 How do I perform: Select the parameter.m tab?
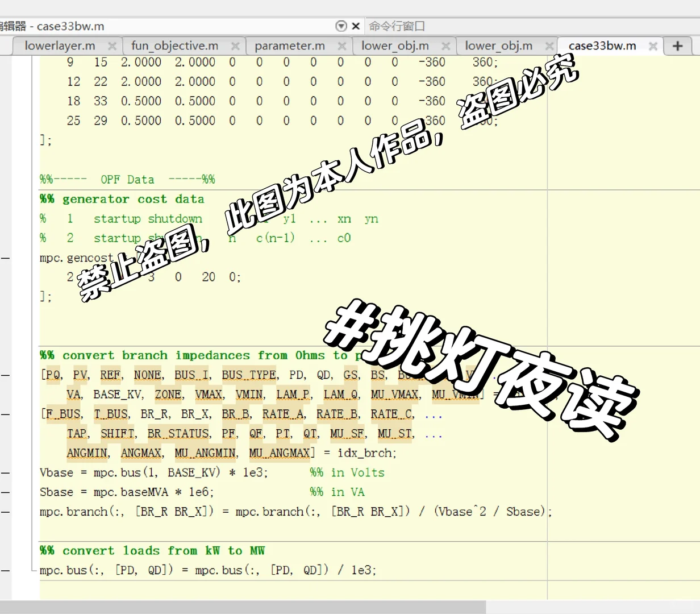(290, 45)
